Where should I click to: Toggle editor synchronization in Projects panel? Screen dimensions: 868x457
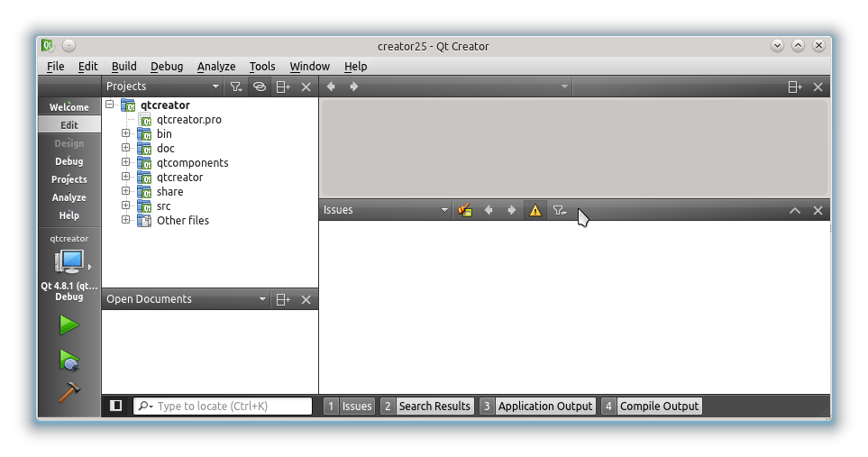point(260,87)
